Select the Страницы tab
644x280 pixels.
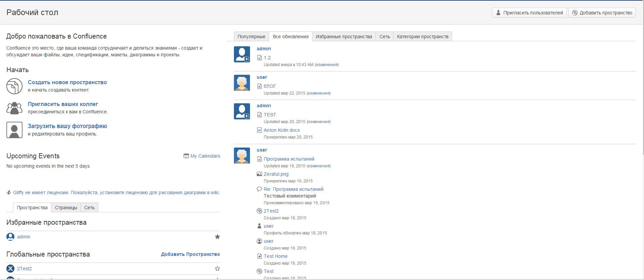tap(66, 208)
